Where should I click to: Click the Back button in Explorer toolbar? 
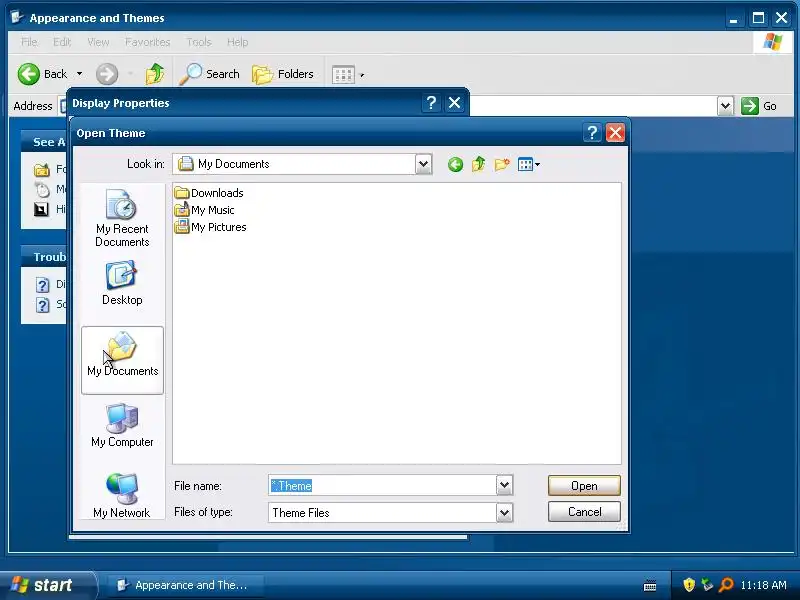42,74
